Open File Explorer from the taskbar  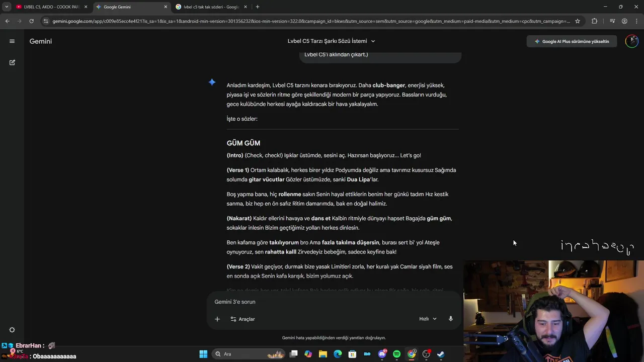[x=323, y=354]
